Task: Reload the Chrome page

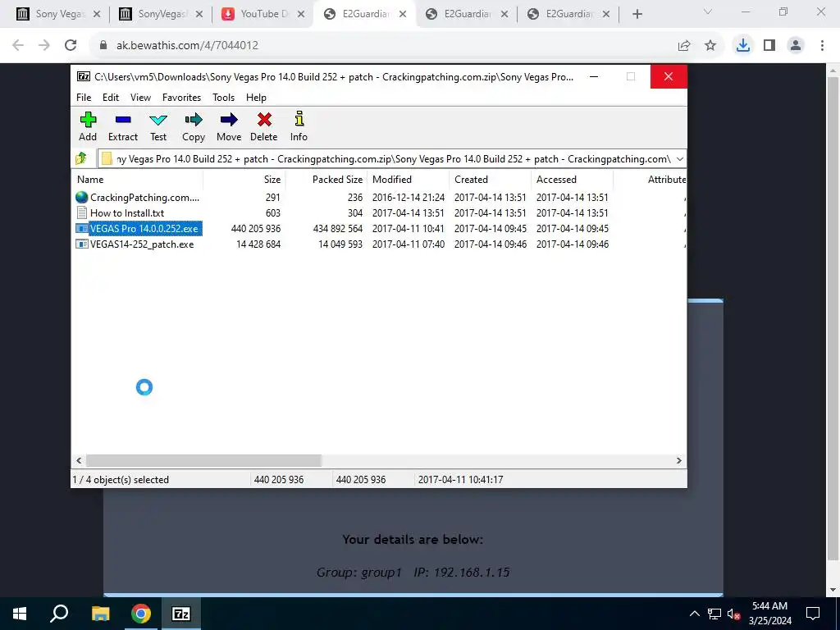Action: coord(71,45)
